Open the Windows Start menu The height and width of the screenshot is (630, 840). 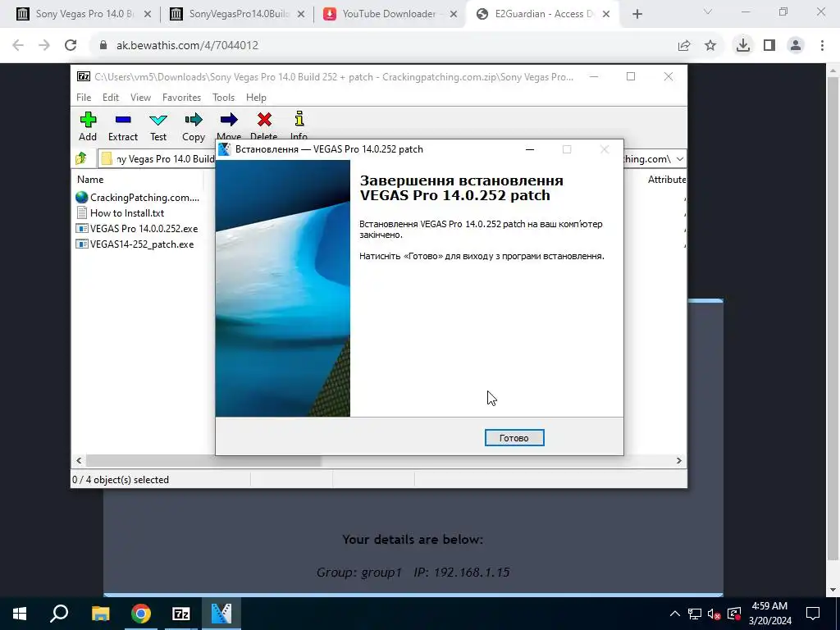point(20,614)
